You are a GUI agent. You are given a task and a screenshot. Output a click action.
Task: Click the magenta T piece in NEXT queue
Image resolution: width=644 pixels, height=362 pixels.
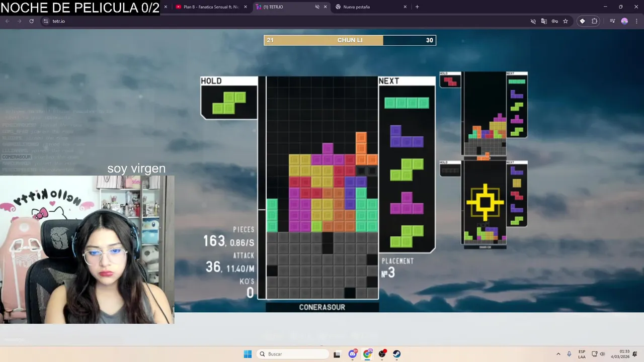click(407, 203)
